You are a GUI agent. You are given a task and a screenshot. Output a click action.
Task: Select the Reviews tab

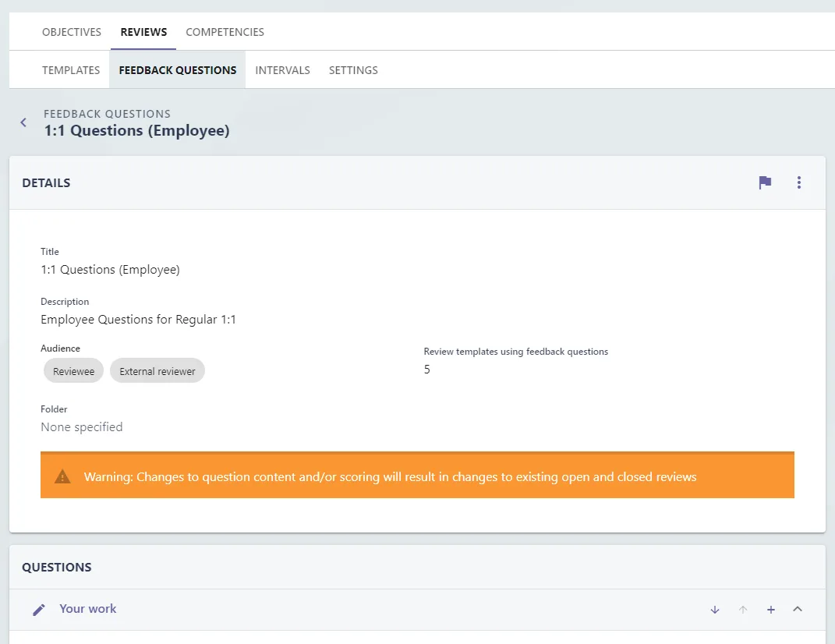143,32
